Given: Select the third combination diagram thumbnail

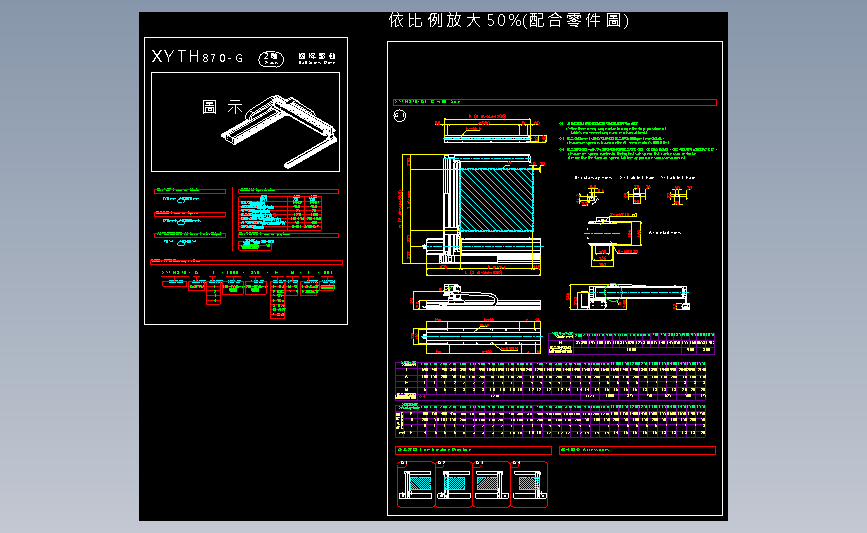Looking at the screenshot, I should [x=492, y=484].
